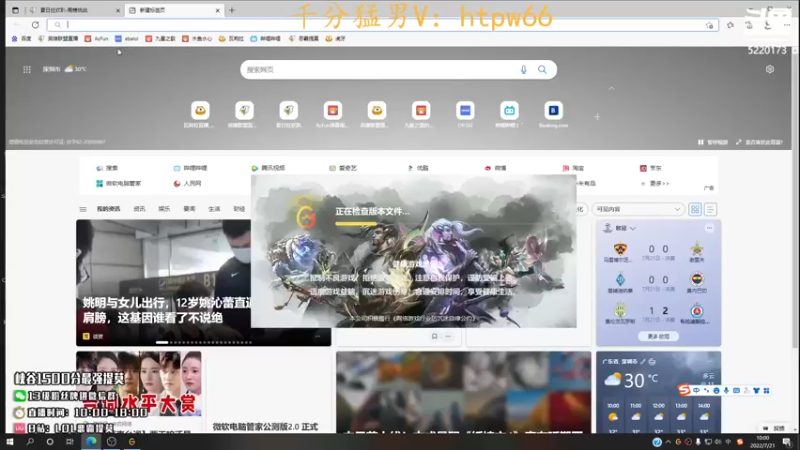This screenshot has width=800, height=450.
Task: Open the Windows Start menu
Action: click(10, 442)
